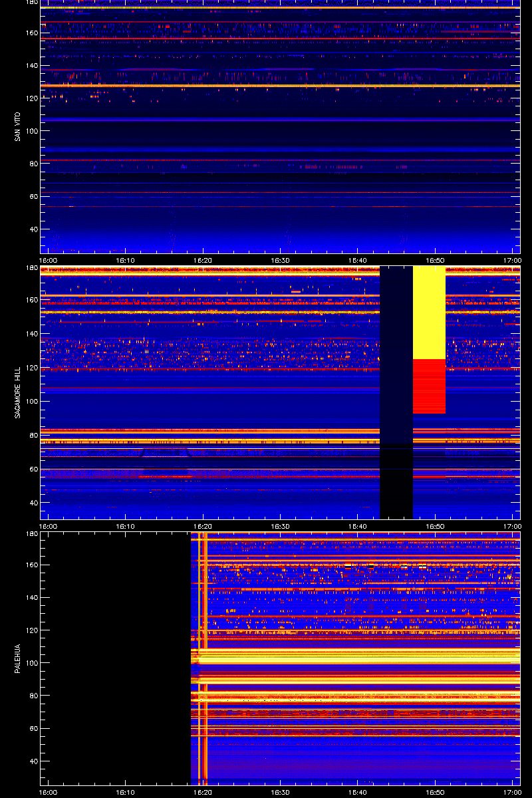Click 180 frequency tick on Sagamore Hill axis
The width and height of the screenshot is (532, 798).
(x=31, y=269)
